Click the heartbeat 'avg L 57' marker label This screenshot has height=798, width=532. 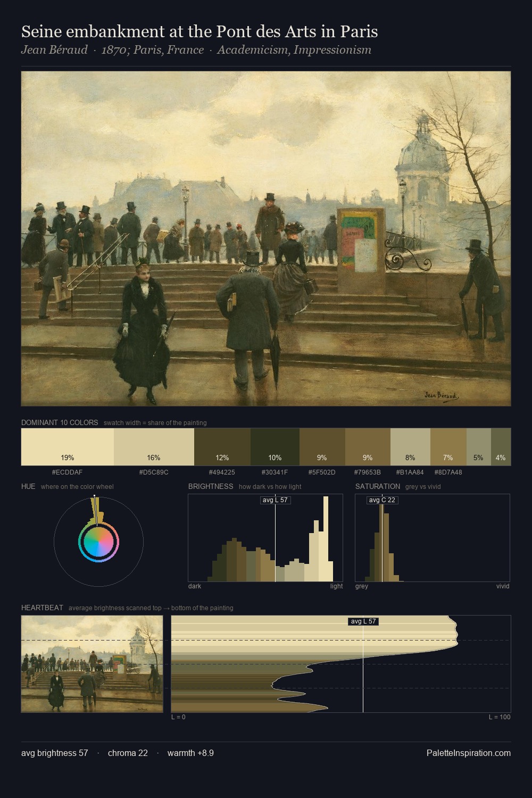(363, 621)
